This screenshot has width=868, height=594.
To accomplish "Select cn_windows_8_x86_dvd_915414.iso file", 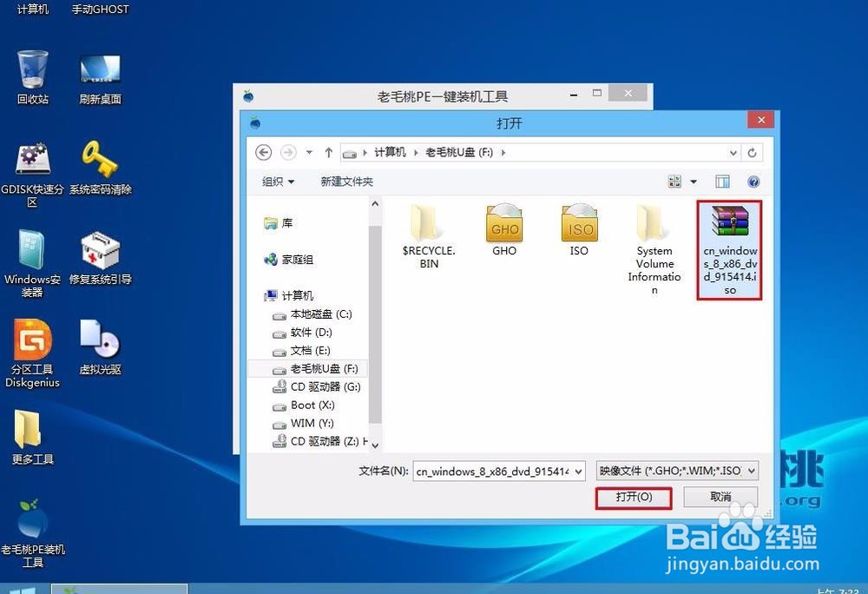I will pos(730,250).
